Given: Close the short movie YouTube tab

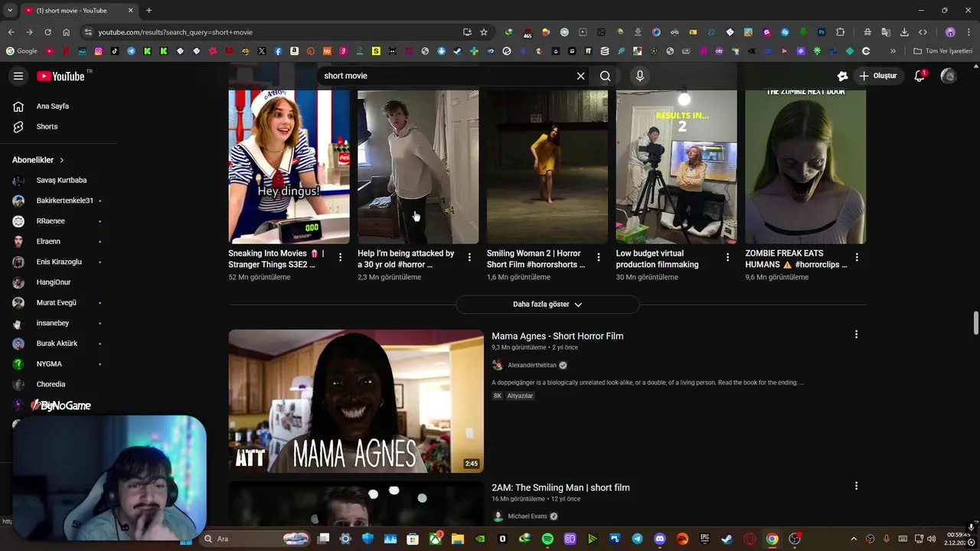Looking at the screenshot, I should (130, 11).
